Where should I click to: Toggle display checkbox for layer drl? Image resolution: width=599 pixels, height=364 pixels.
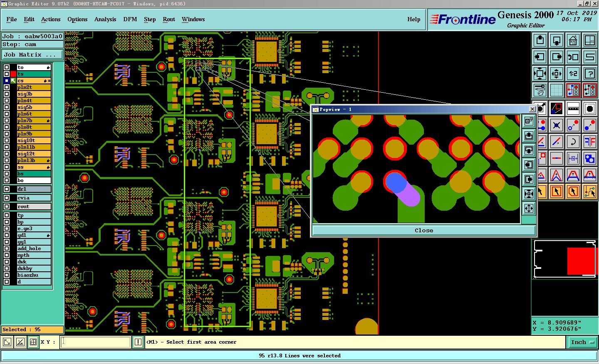tap(7, 189)
